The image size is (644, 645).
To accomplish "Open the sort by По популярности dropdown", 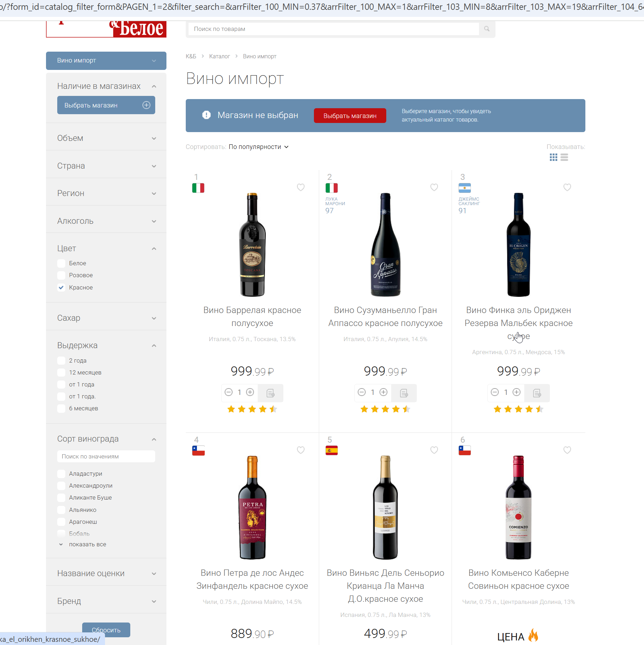I will [258, 147].
